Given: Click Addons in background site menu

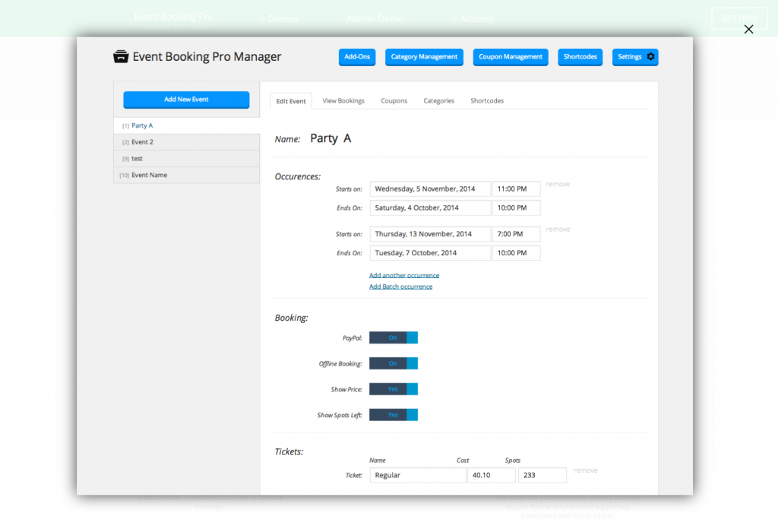Looking at the screenshot, I should pyautogui.click(x=476, y=19).
